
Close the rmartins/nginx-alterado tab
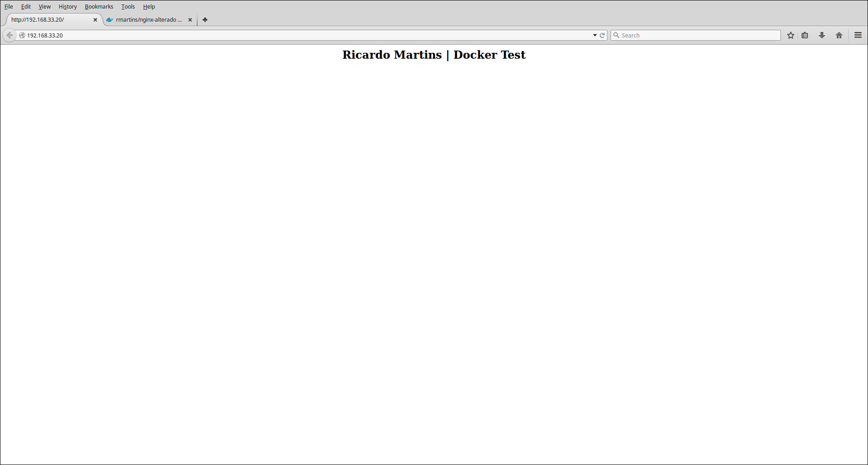190,20
